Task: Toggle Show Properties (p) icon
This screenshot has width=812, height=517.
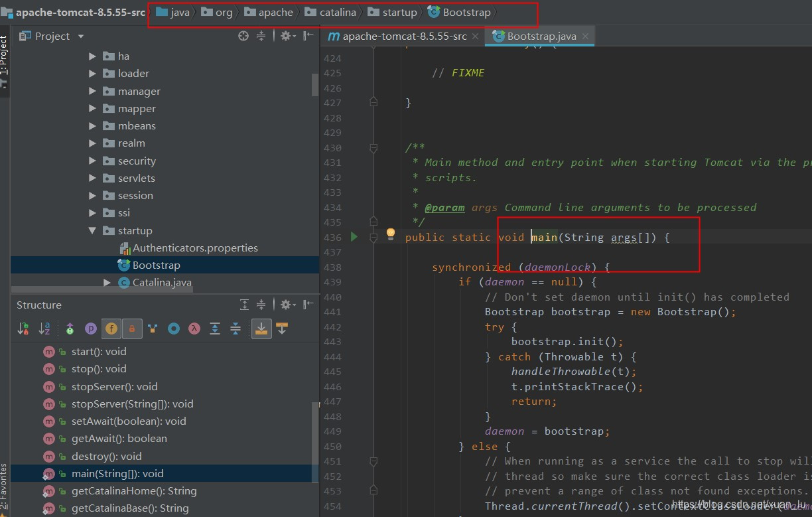Action: [91, 329]
